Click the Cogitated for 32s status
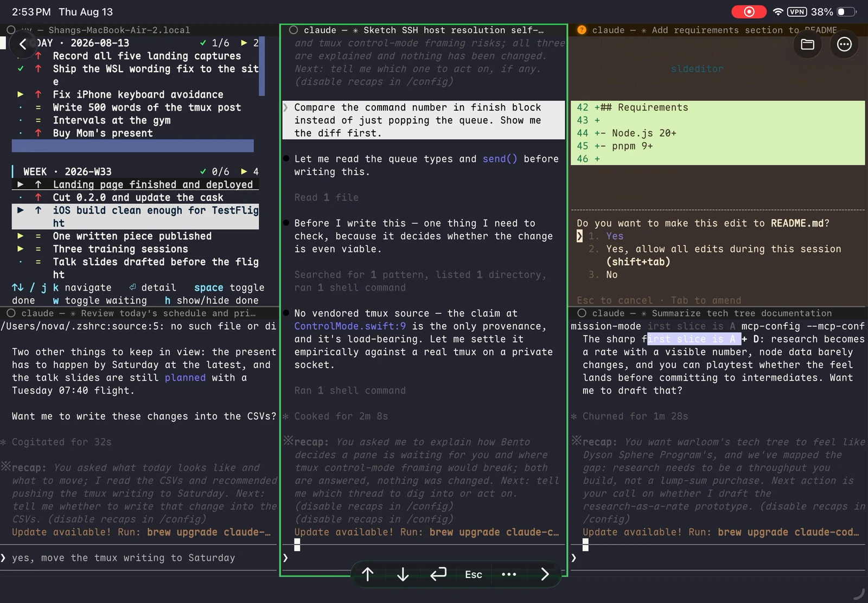Image resolution: width=868 pixels, height=603 pixels. 61,442
